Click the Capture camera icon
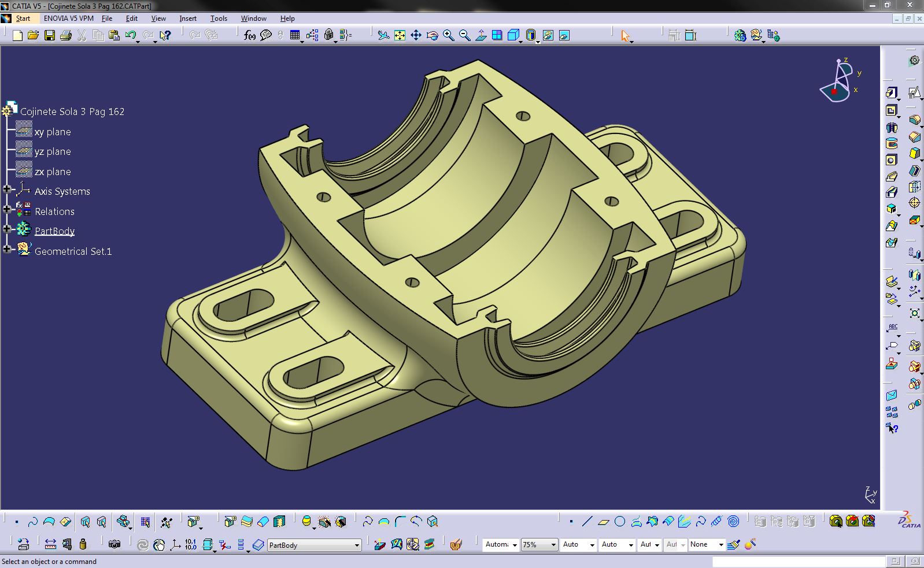Viewport: 924px width, 568px height. coord(114,544)
